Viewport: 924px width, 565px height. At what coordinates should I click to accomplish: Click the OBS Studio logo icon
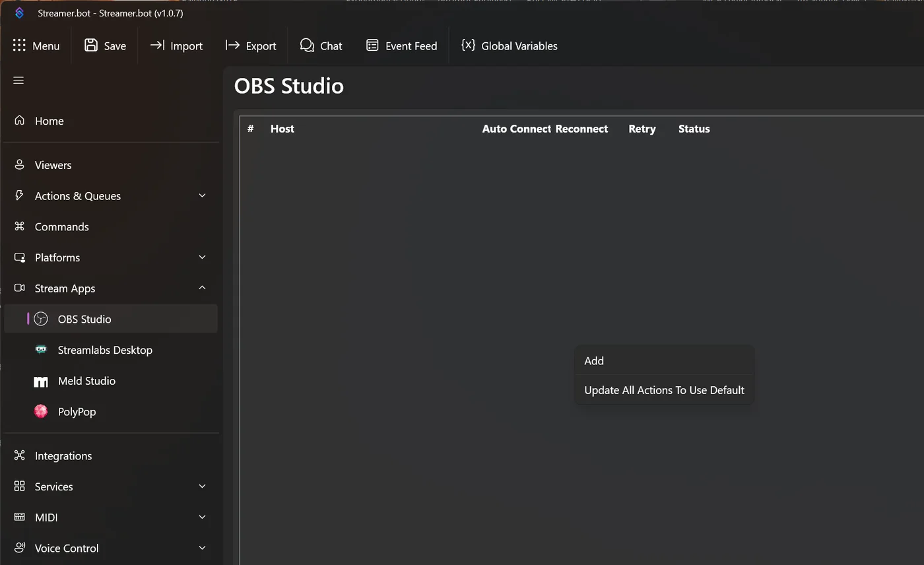tap(41, 319)
